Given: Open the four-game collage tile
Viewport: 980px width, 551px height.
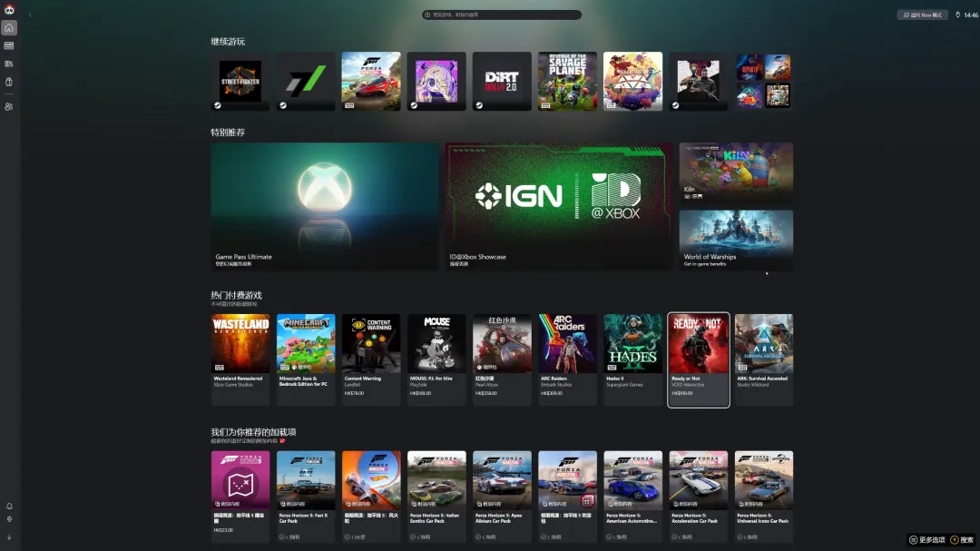Looking at the screenshot, I should click(764, 82).
